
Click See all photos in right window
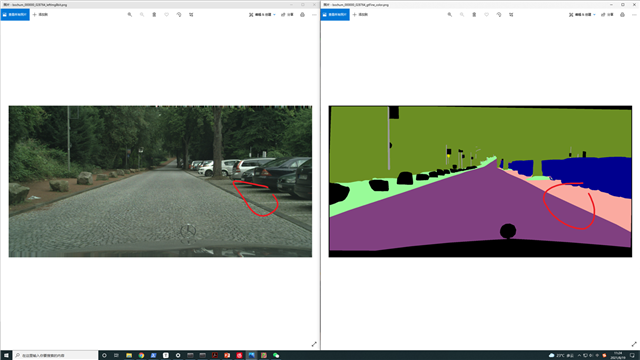pyautogui.click(x=335, y=15)
